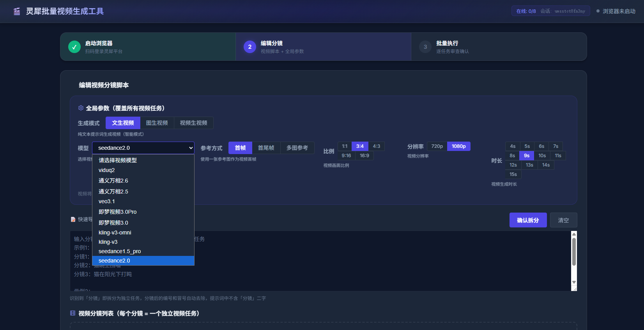Pick 通义万相2.6 from model list
Image resolution: width=644 pixels, height=330 pixels.
tap(143, 181)
